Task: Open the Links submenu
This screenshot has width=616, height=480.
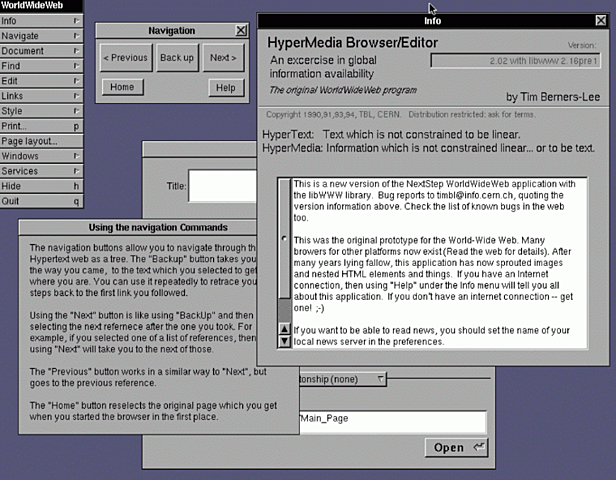Action: tap(41, 96)
